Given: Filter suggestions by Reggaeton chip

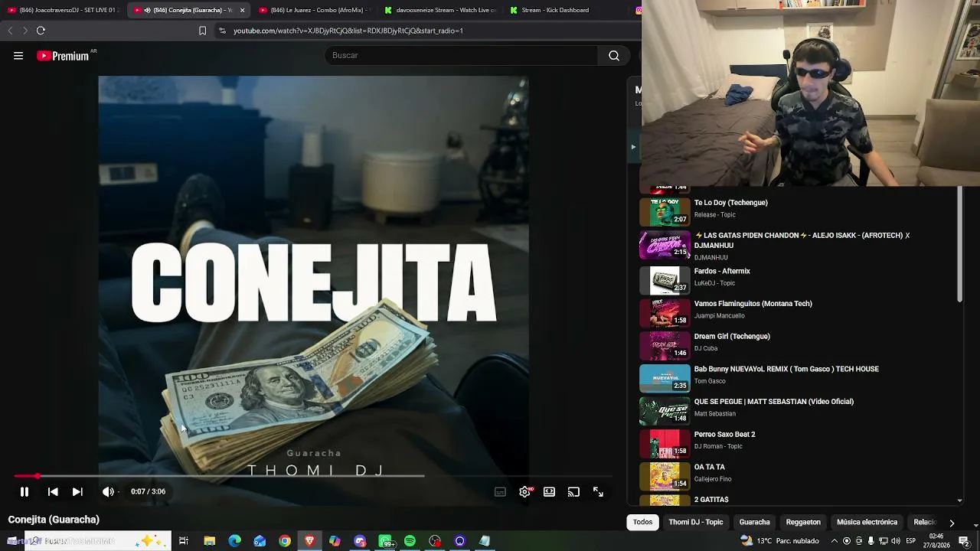Looking at the screenshot, I should pos(803,523).
